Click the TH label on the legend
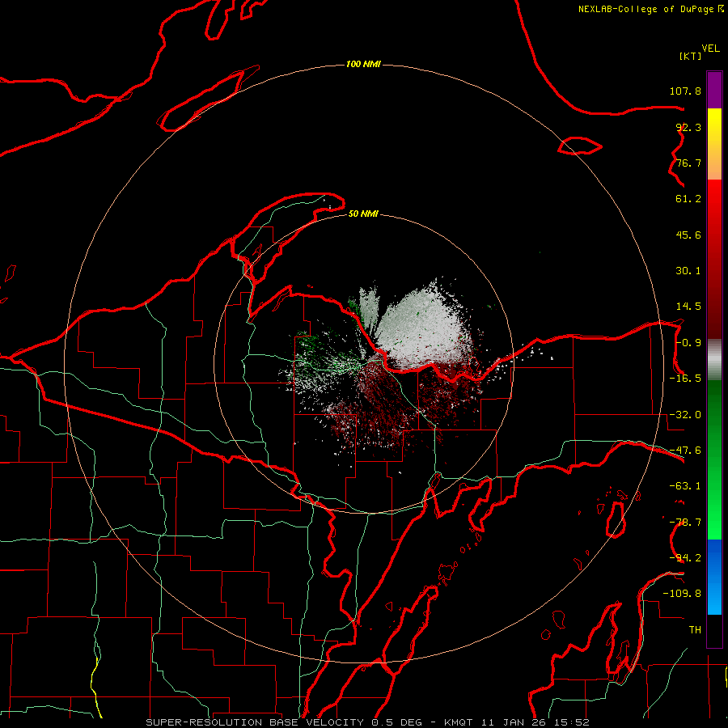Viewport: 728px width, 728px height. coord(695,630)
